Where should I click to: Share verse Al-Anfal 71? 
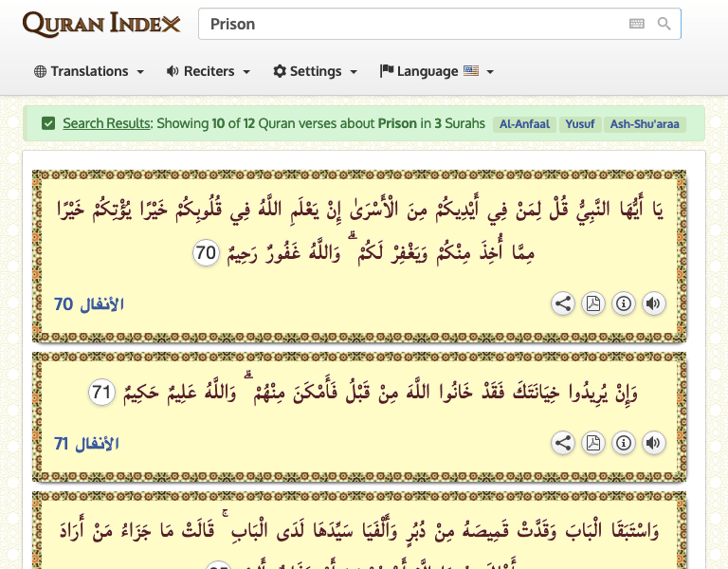pyautogui.click(x=563, y=443)
